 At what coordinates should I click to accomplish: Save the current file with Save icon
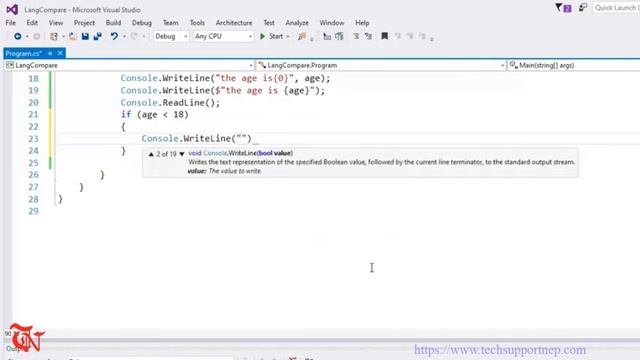pos(85,36)
